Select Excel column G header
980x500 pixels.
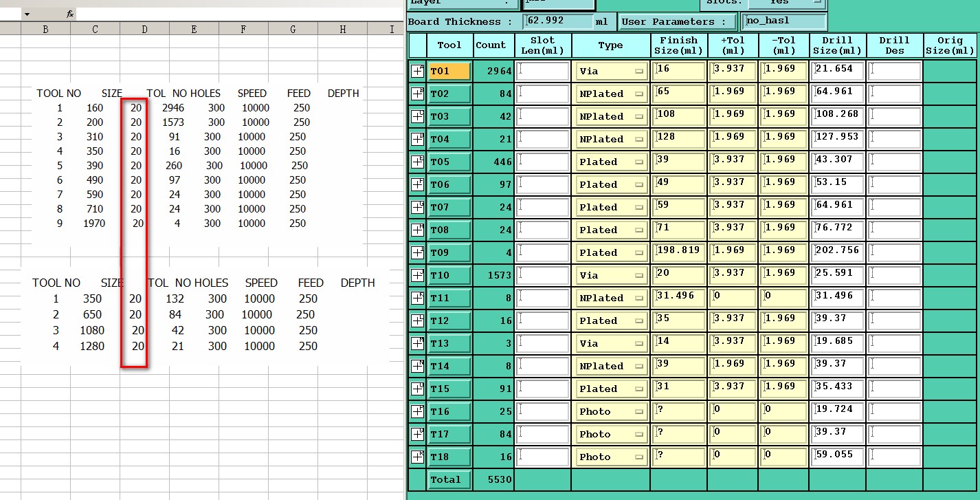pos(293,29)
